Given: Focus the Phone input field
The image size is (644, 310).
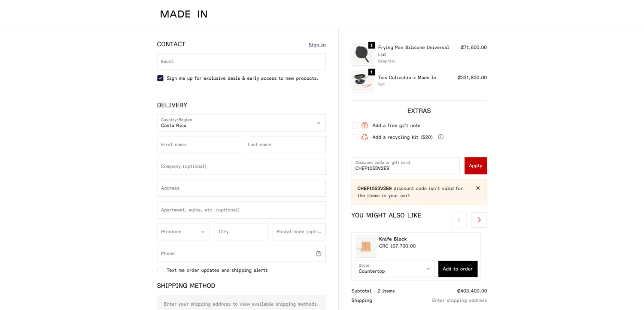Looking at the screenshot, I should pos(241,253).
